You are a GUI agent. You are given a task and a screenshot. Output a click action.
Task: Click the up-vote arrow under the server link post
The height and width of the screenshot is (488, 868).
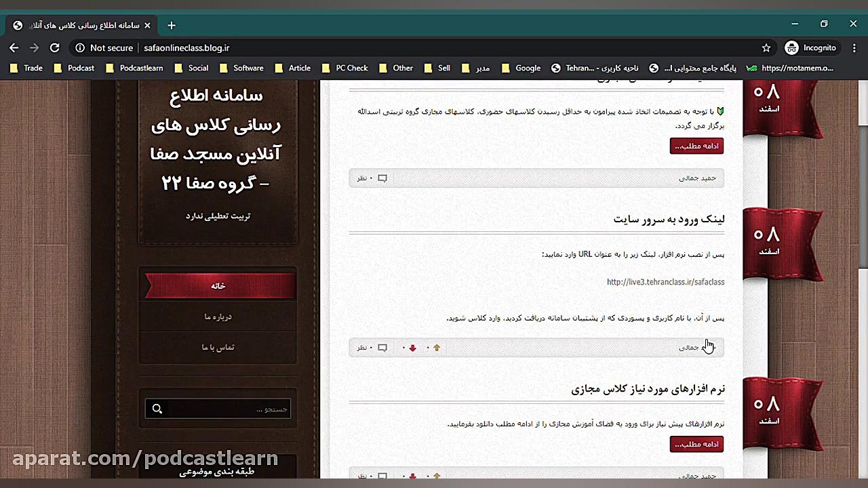pyautogui.click(x=437, y=347)
